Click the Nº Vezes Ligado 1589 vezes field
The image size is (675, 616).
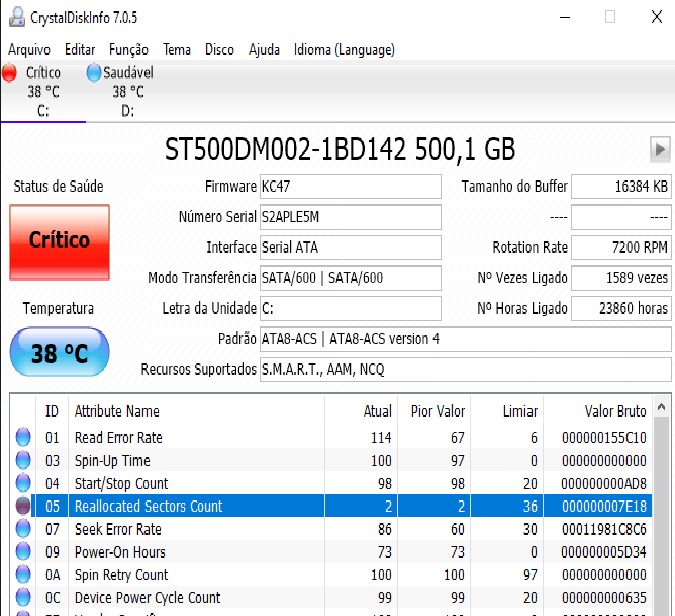coord(621,278)
